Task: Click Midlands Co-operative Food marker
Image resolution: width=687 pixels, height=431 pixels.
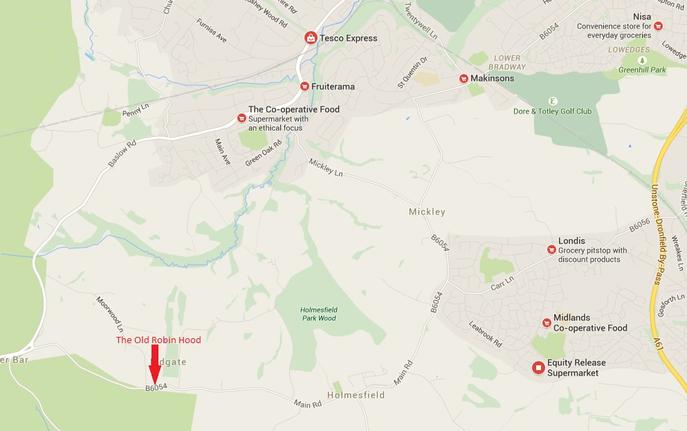Action: pyautogui.click(x=546, y=323)
